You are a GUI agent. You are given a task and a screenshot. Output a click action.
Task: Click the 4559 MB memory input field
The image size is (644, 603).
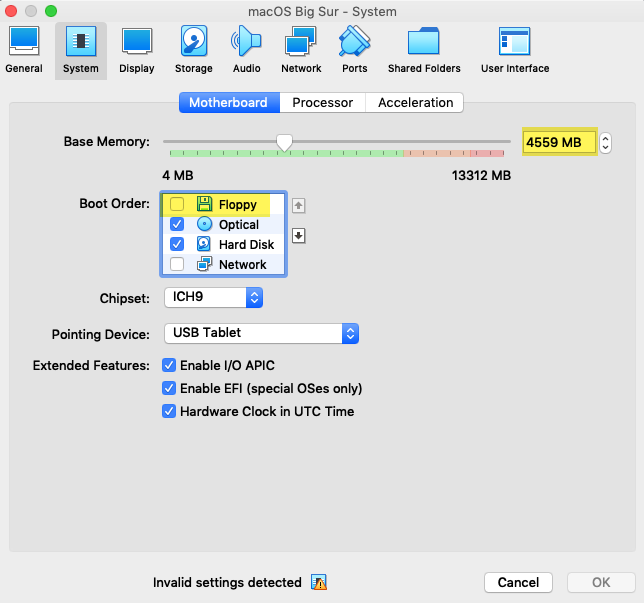559,142
